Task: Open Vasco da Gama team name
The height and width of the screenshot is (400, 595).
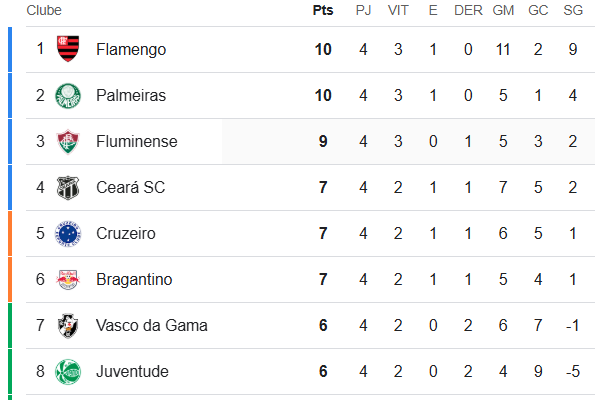Action: pos(152,326)
